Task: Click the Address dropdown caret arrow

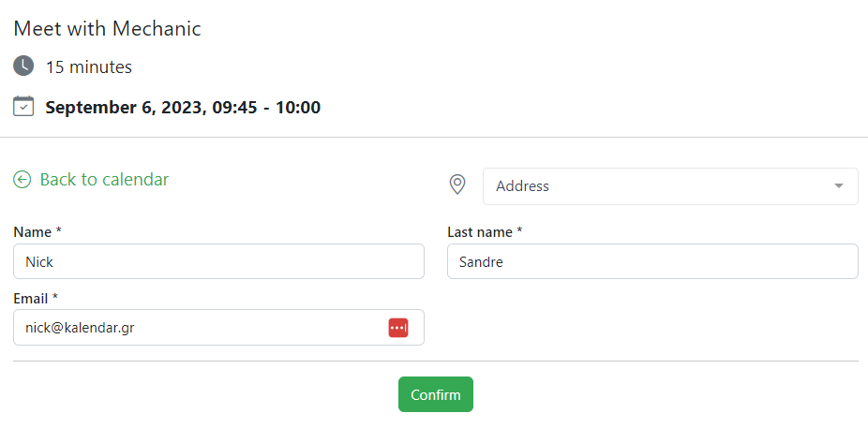Action: click(839, 186)
